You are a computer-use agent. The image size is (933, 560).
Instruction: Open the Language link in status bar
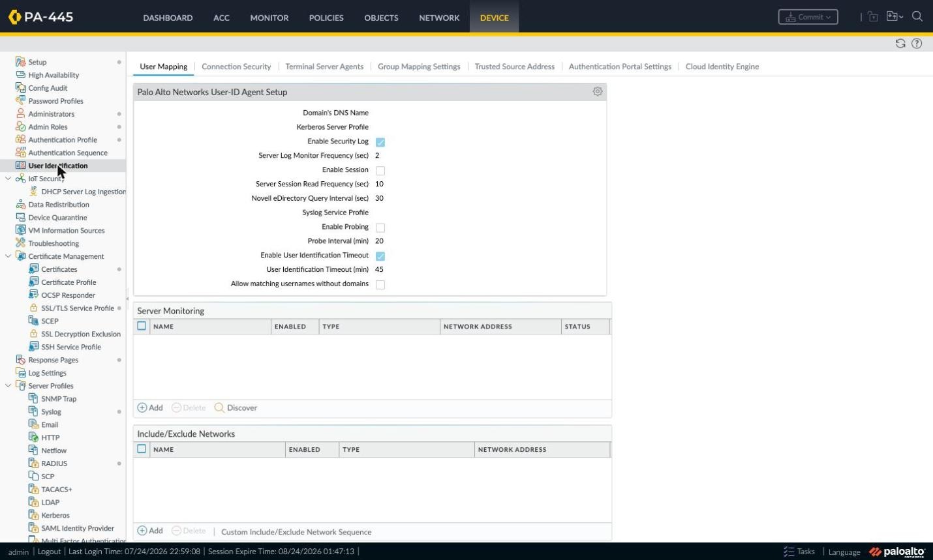pos(844,552)
